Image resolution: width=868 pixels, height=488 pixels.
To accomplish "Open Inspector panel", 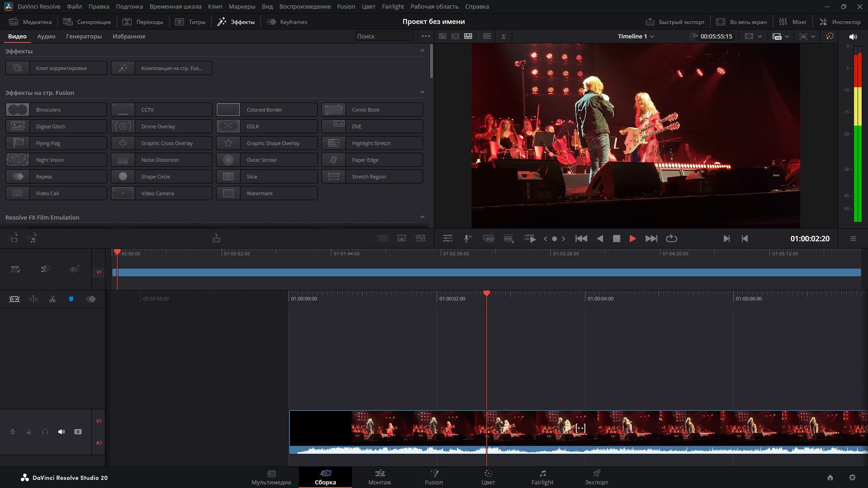I will click(840, 22).
